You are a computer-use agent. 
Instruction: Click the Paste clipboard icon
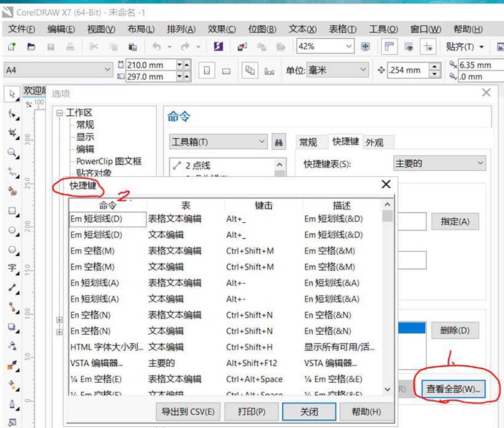pyautogui.click(x=132, y=47)
